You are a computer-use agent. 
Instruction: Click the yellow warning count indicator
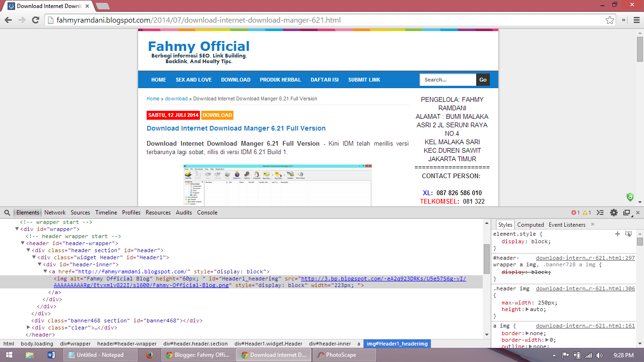click(x=586, y=213)
